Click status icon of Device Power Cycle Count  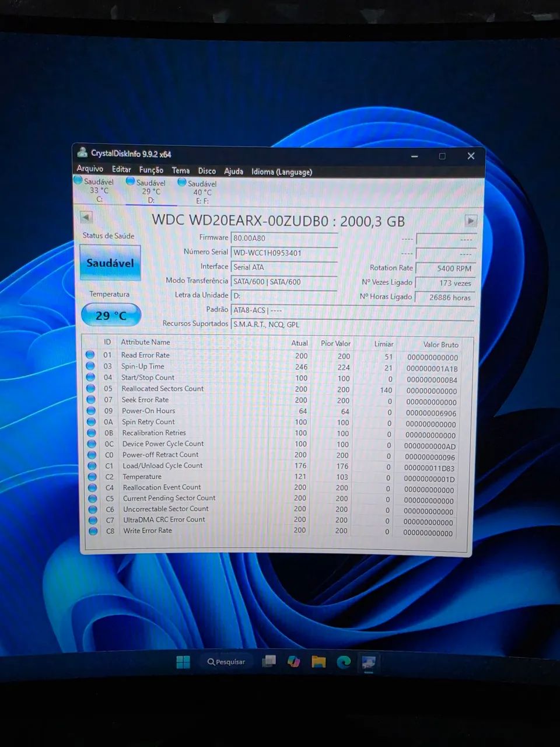[92, 444]
